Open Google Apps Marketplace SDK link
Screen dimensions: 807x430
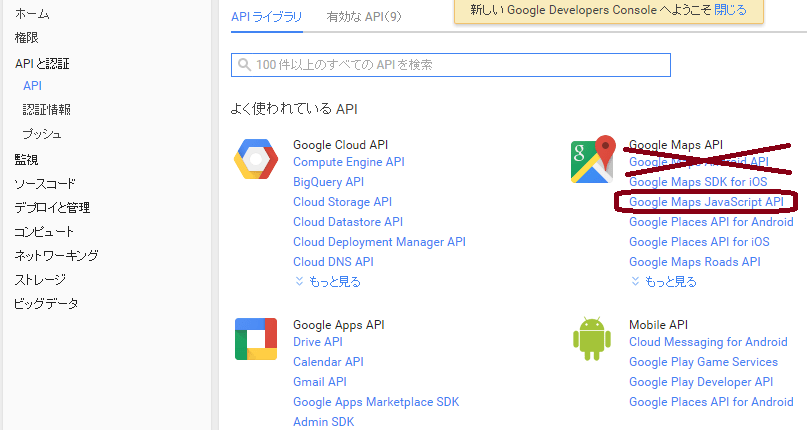click(376, 402)
